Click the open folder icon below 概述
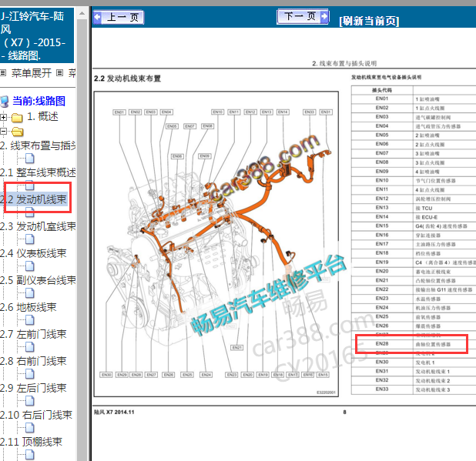 (x=17, y=132)
